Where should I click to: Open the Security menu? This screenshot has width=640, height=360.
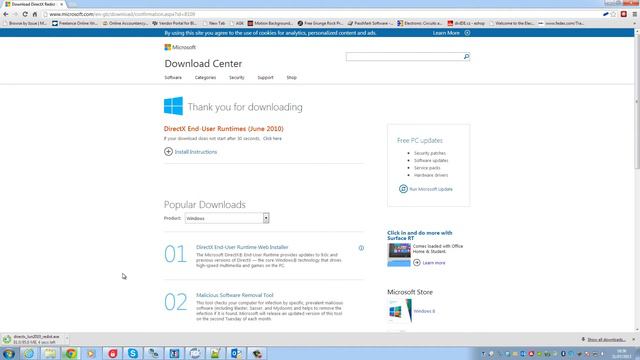point(237,78)
